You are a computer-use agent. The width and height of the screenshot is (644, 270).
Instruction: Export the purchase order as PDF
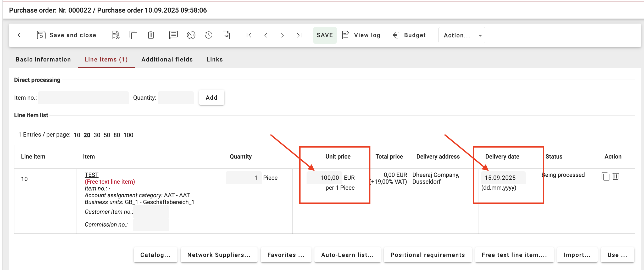click(226, 35)
